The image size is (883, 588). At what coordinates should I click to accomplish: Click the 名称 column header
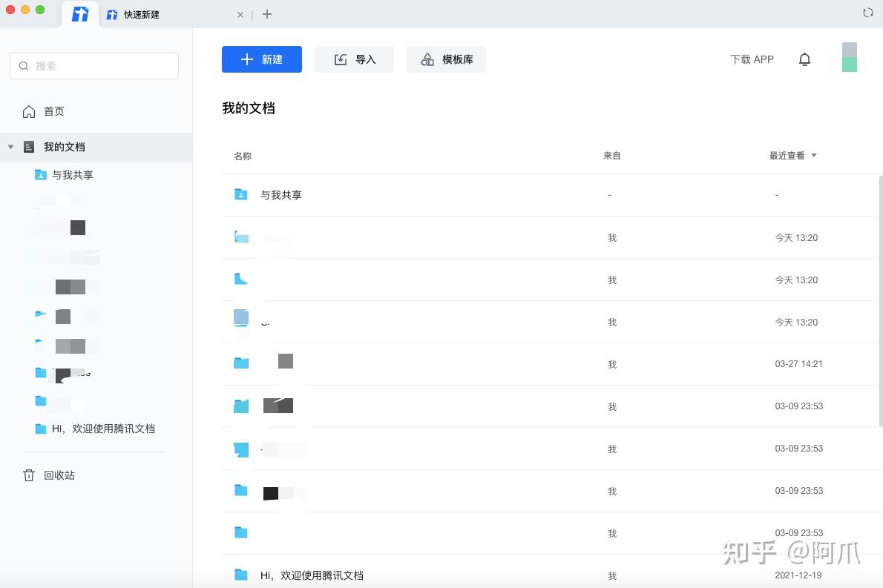point(243,156)
